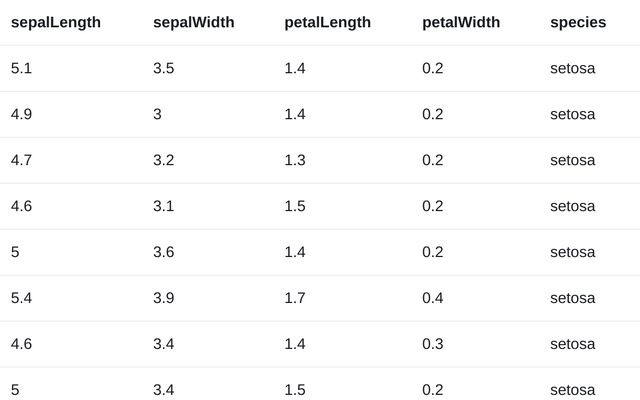Select the sepalWidth value 3.6
Viewport: 640px width, 400px height.
[x=164, y=252]
